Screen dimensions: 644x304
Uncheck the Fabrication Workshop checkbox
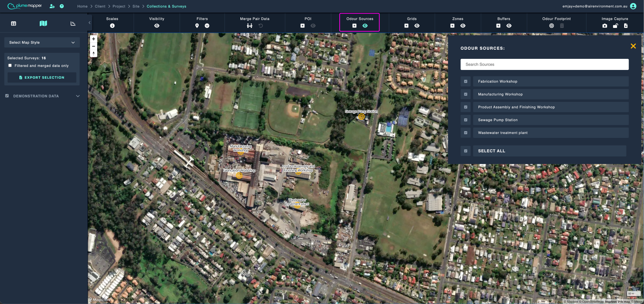click(466, 81)
